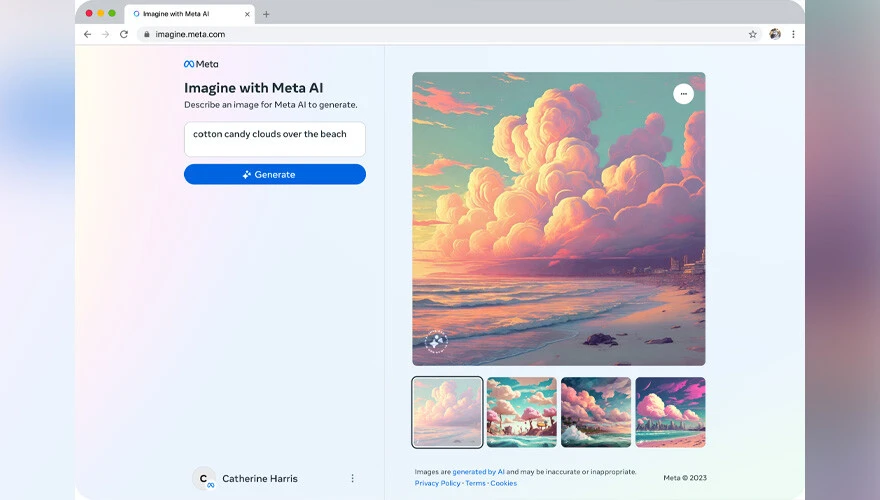Select the fourth thumbnail with purple sky
Image resolution: width=880 pixels, height=500 pixels.
tap(670, 412)
